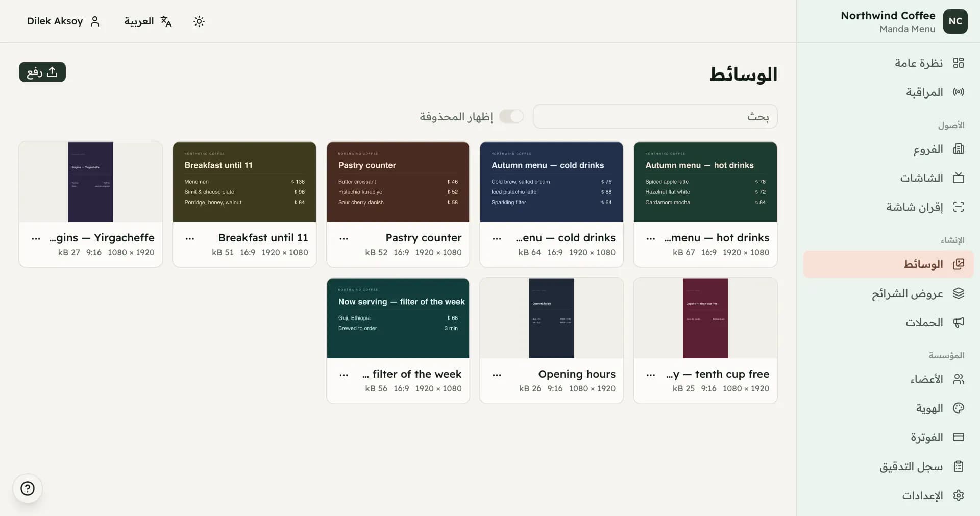Open the tenth cup free thumbnail
The image size is (980, 516).
705,318
